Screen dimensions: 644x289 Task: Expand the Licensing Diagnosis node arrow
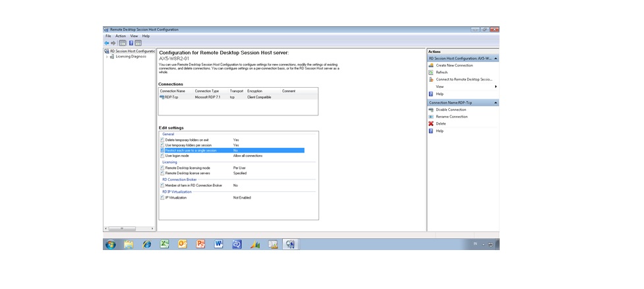point(107,57)
